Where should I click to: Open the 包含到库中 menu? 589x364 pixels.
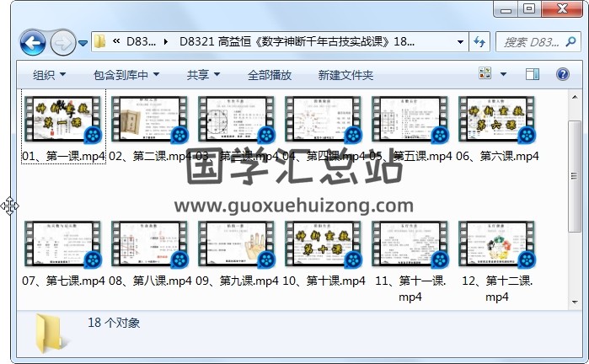pyautogui.click(x=126, y=75)
